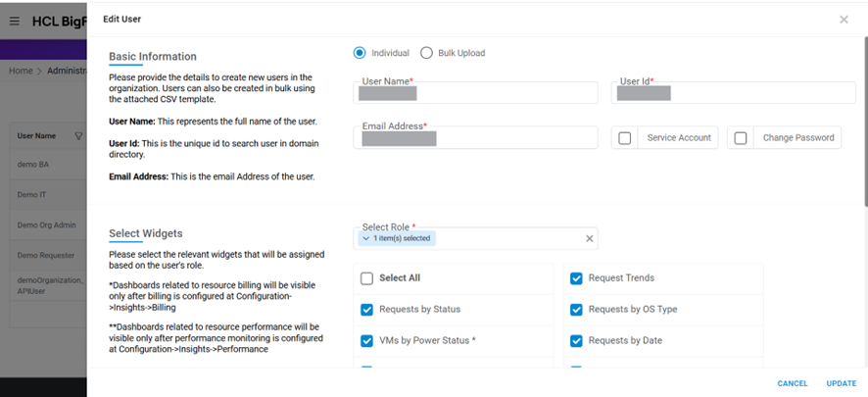Uncheck Requests by OS Type widget
The height and width of the screenshot is (397, 868).
coord(576,310)
